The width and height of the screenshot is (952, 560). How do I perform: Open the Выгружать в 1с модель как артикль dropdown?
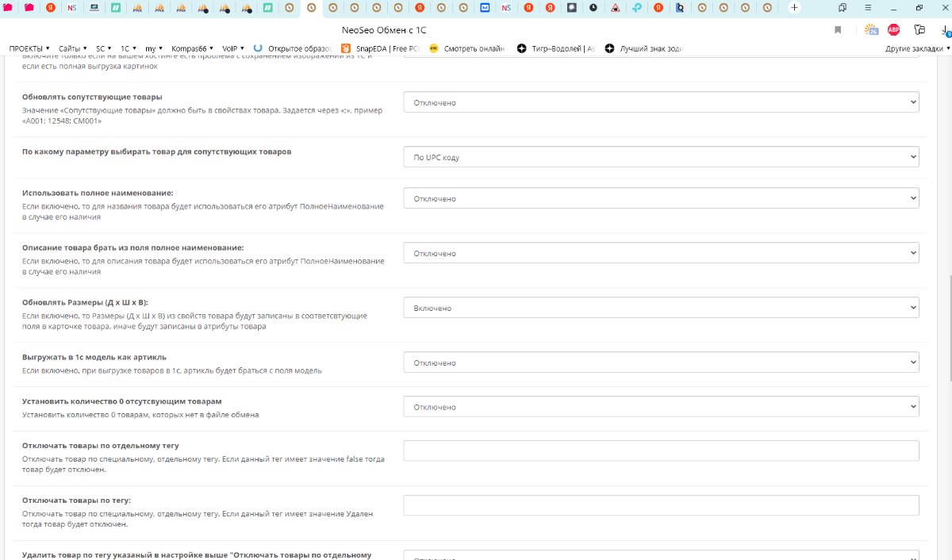point(661,362)
